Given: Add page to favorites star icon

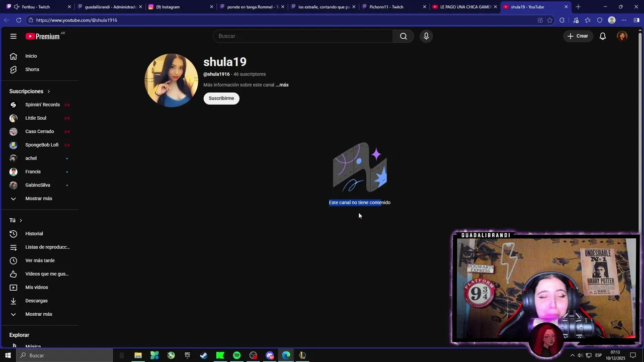Looking at the screenshot, I should [x=549, y=20].
